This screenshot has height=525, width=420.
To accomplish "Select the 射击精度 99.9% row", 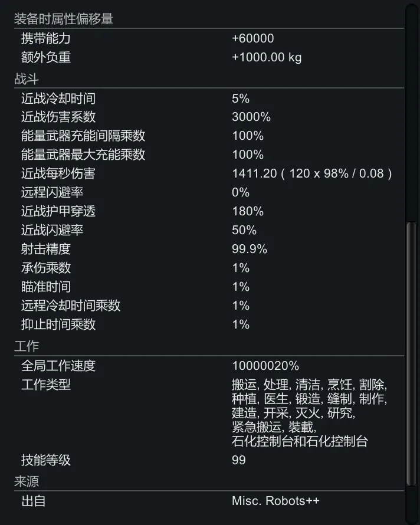I will [x=206, y=249].
